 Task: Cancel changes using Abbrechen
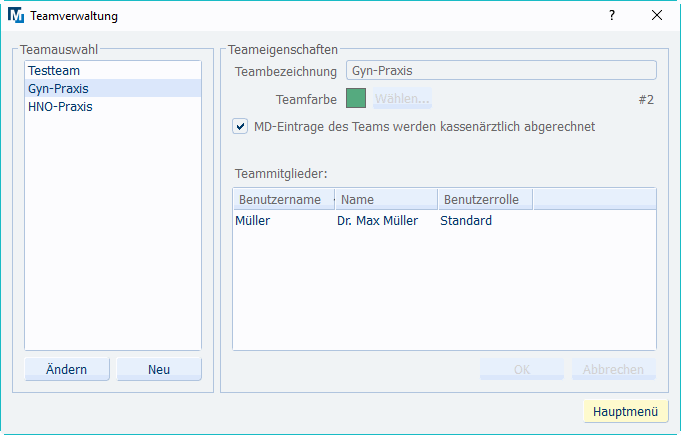613,369
